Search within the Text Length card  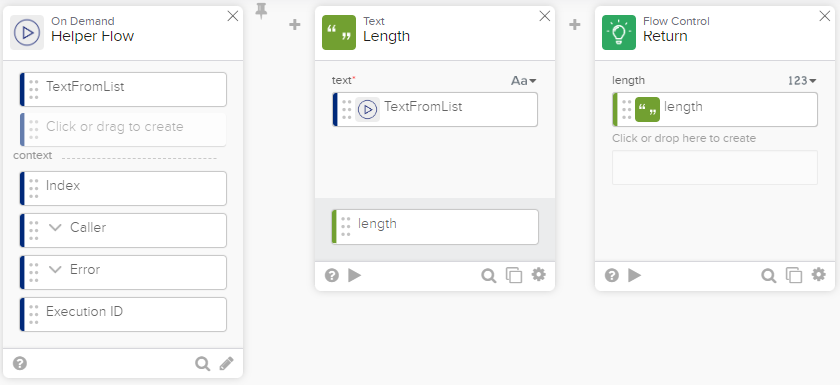[x=488, y=276]
